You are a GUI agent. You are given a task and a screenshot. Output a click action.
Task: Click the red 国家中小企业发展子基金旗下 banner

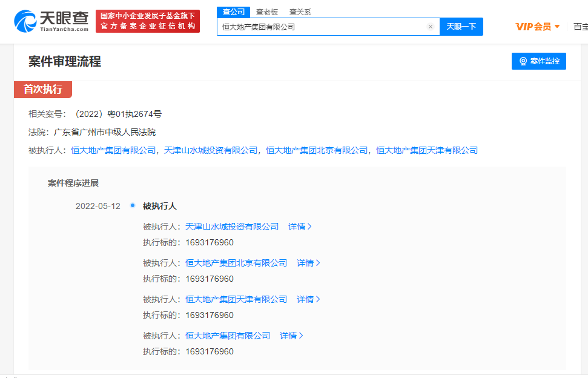(x=148, y=21)
